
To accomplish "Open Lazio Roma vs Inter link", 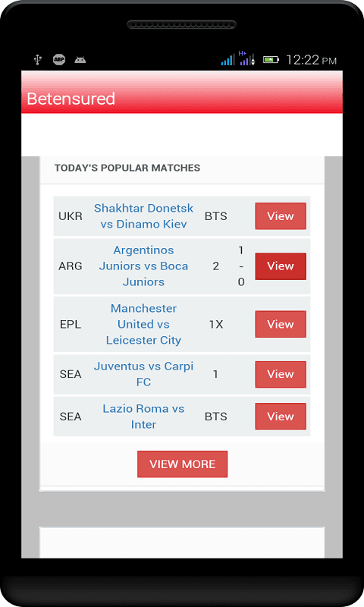I will pos(143,417).
